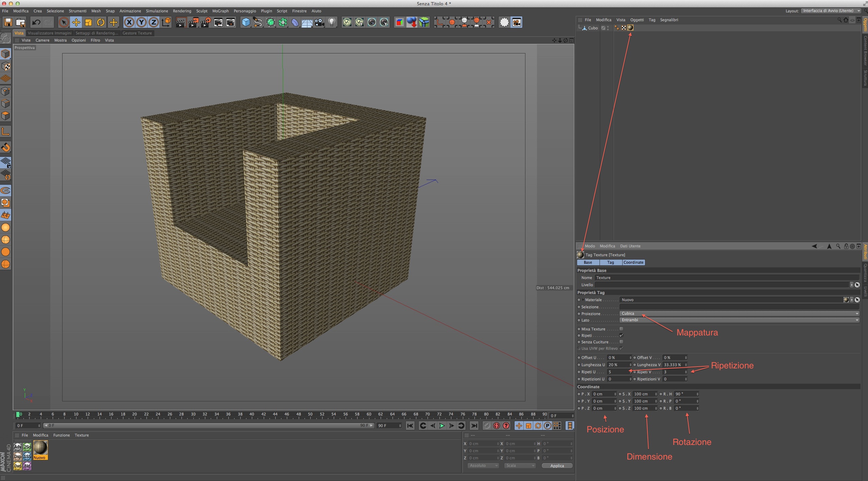This screenshot has height=481, width=868.
Task: Open the Proiezione dropdown set to Cubica
Action: point(739,314)
